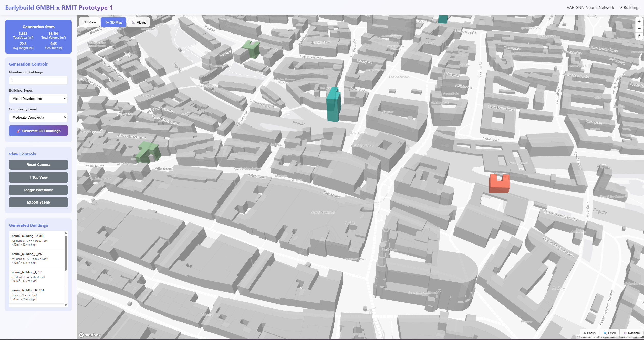Image resolution: width=644 pixels, height=340 pixels.
Task: Switch to the 3D View tab
Action: click(89, 22)
